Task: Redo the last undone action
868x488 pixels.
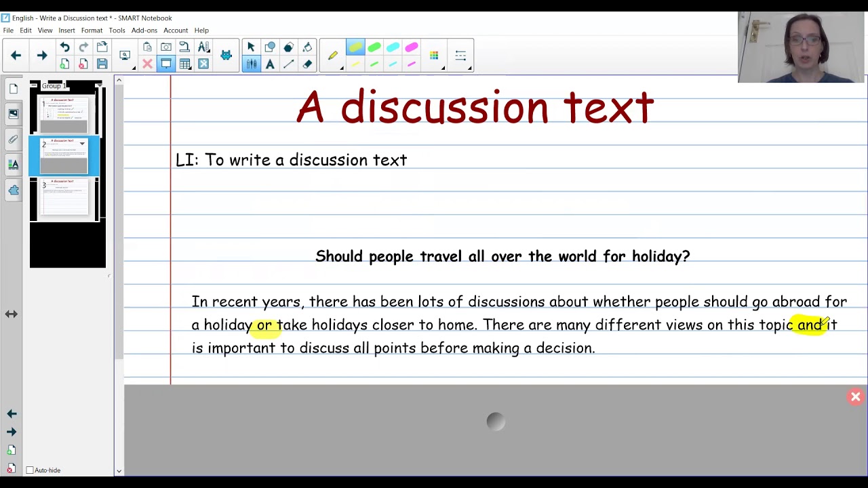Action: coord(83,47)
